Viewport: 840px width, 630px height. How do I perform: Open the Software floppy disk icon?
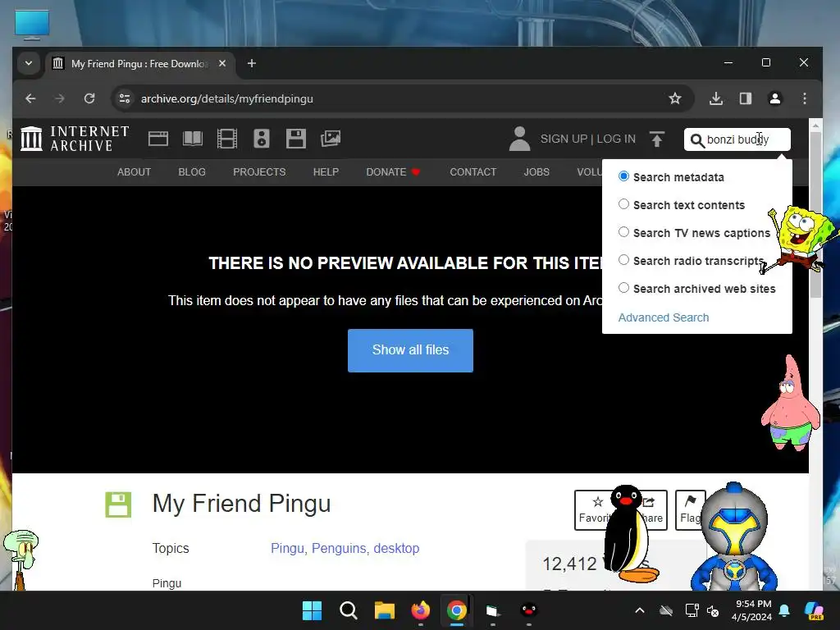295,139
